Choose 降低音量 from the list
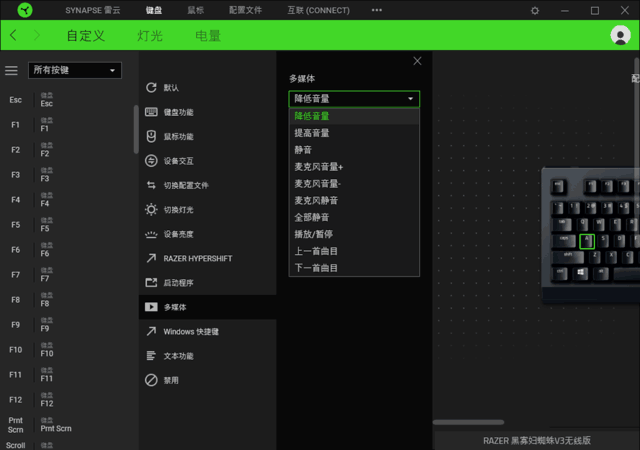640x450 pixels. pos(354,116)
